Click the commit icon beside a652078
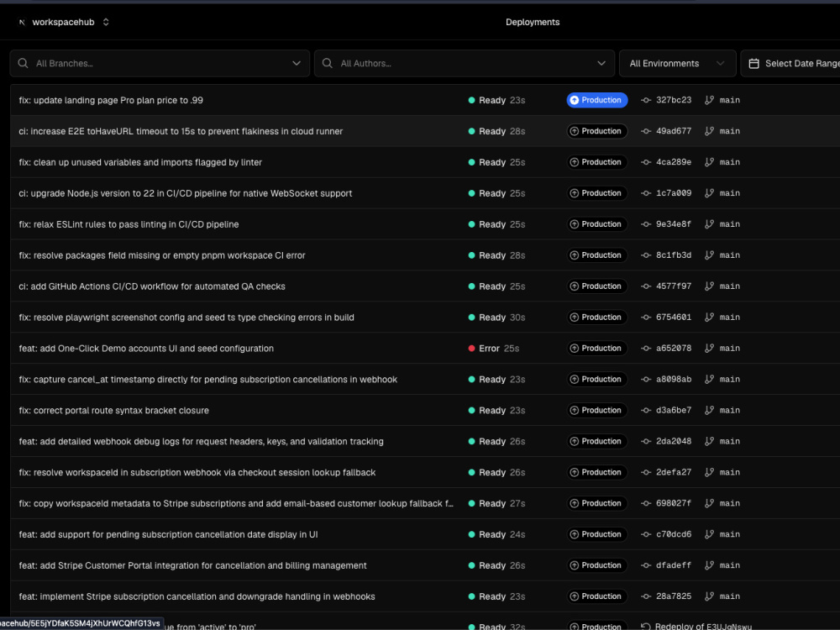 pos(646,349)
